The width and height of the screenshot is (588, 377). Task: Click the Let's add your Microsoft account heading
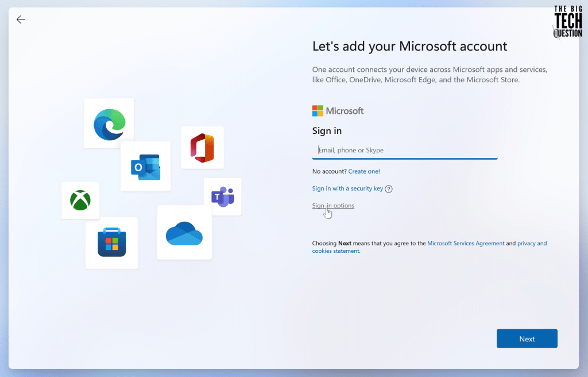click(x=409, y=46)
